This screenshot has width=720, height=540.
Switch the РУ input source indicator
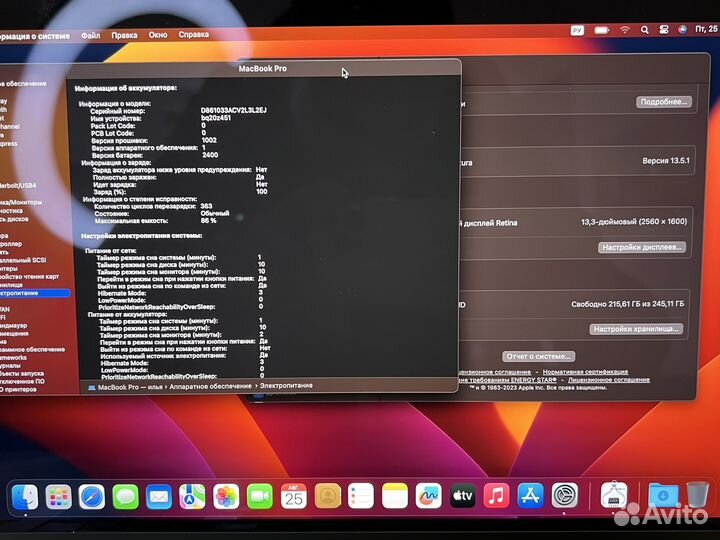(x=577, y=30)
